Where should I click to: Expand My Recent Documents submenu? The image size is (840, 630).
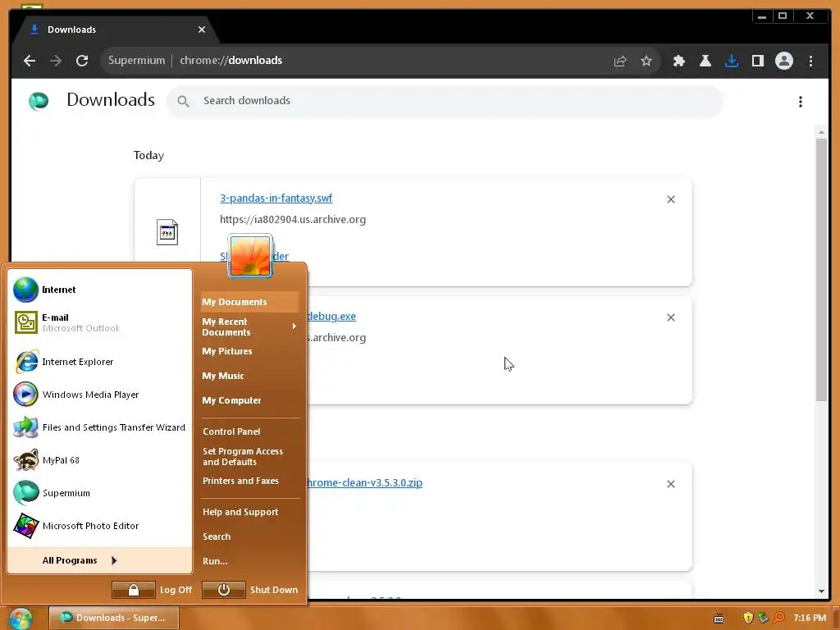click(x=249, y=326)
